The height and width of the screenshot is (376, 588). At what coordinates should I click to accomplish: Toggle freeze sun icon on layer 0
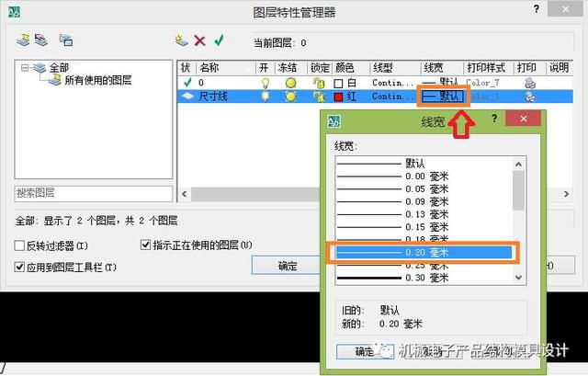[x=290, y=83]
